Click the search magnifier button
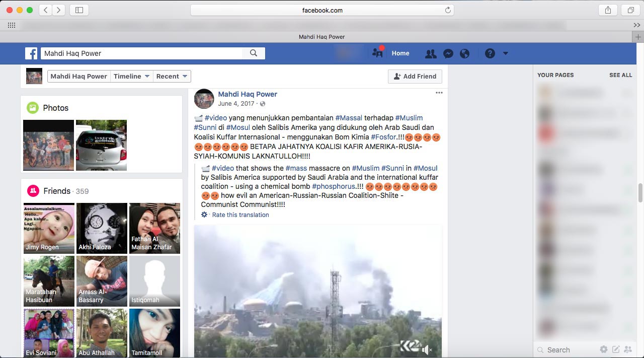This screenshot has width=644, height=358. tap(254, 53)
